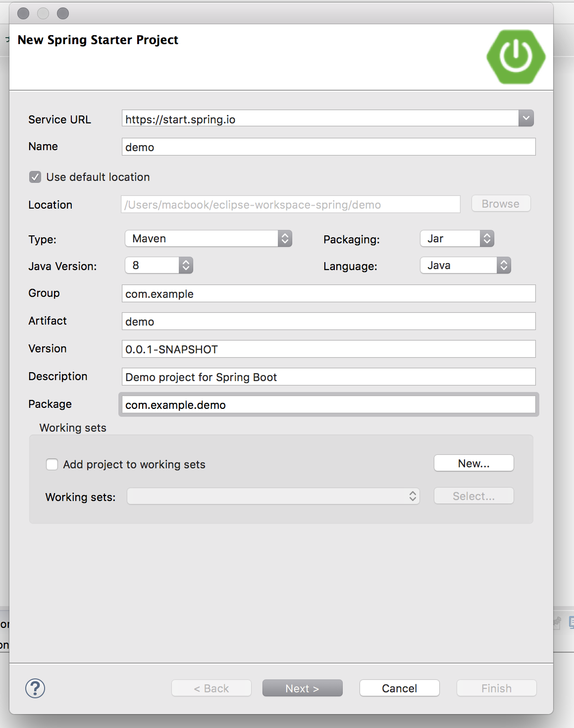Close the dialog with the window close button
This screenshot has width=574, height=728.
23,13
